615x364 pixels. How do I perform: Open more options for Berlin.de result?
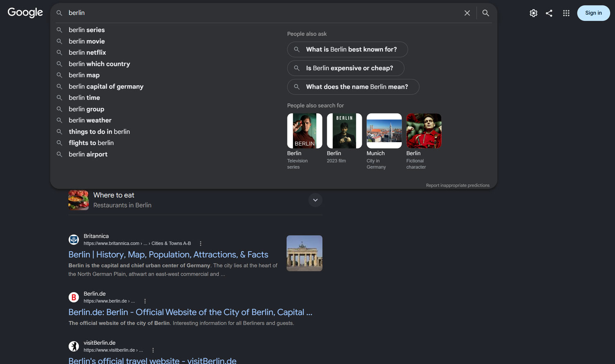tap(145, 301)
